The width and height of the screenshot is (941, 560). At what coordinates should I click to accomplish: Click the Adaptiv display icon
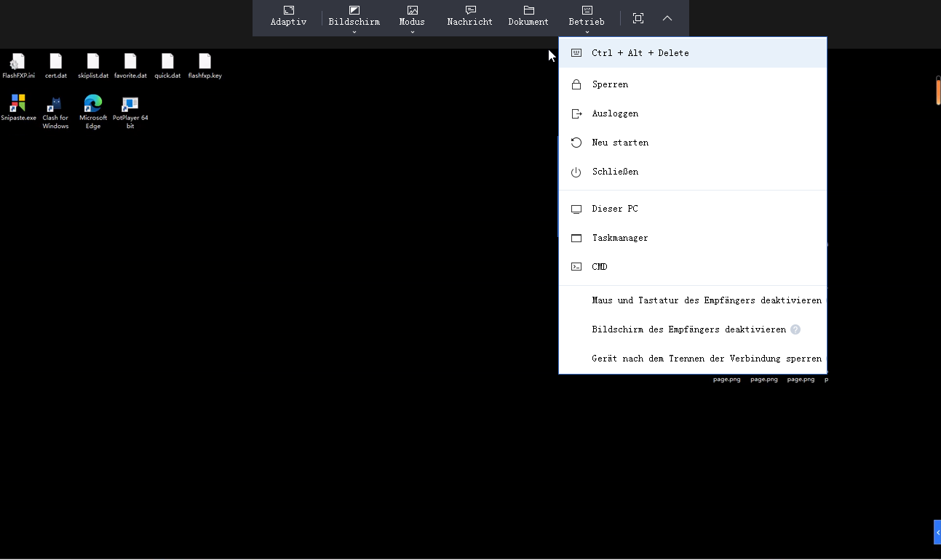(x=288, y=11)
